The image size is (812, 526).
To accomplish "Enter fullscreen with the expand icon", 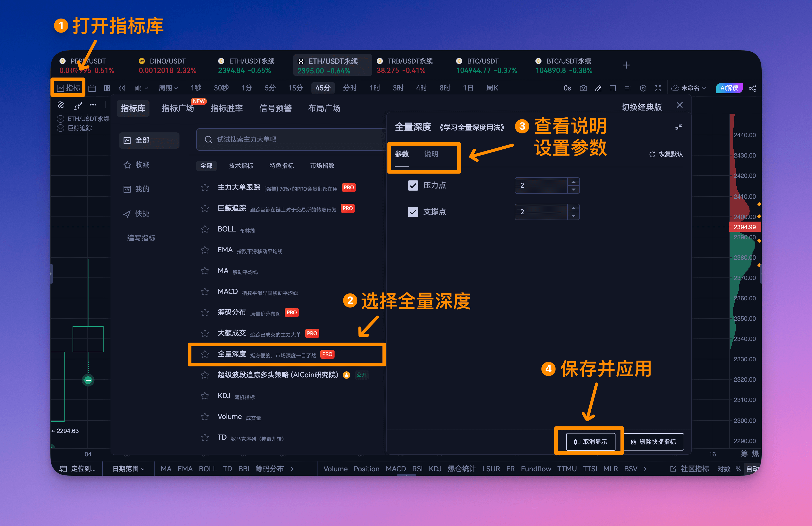I will coord(658,88).
